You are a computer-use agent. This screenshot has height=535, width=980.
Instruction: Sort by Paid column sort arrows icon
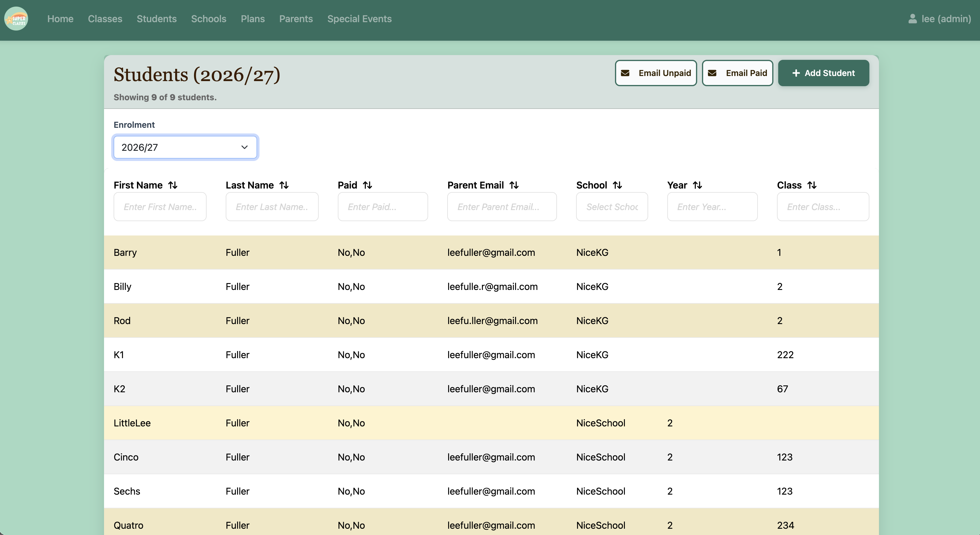[x=367, y=185]
